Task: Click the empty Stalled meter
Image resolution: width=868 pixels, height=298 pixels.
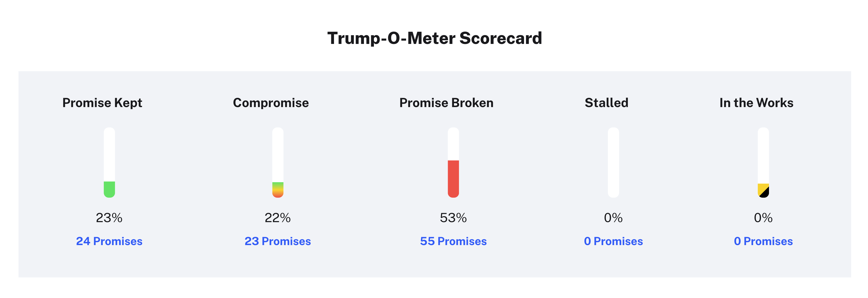Action: (x=613, y=162)
